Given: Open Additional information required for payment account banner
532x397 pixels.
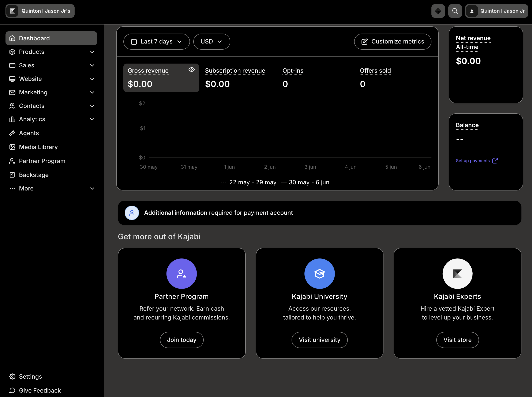Looking at the screenshot, I should coord(319,213).
